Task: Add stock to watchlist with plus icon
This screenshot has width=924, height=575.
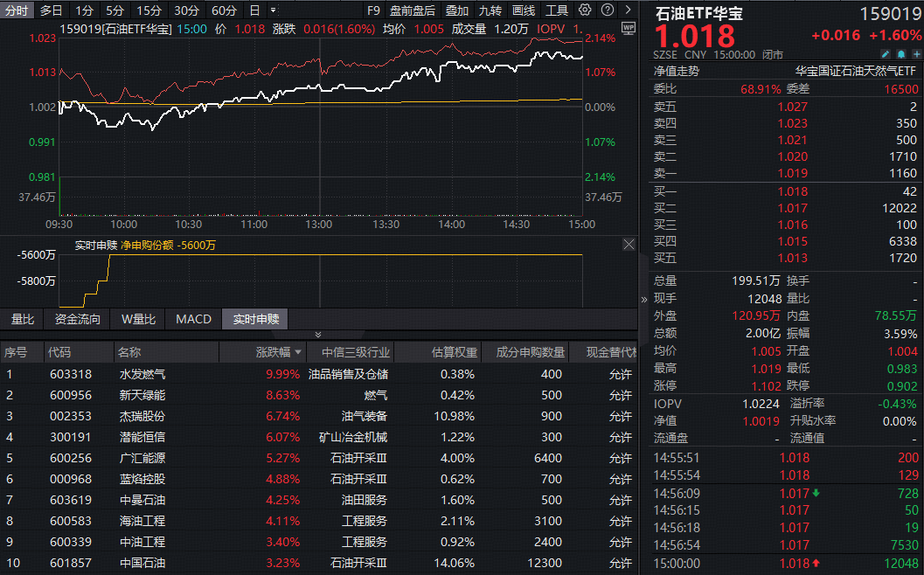Action: [x=914, y=54]
